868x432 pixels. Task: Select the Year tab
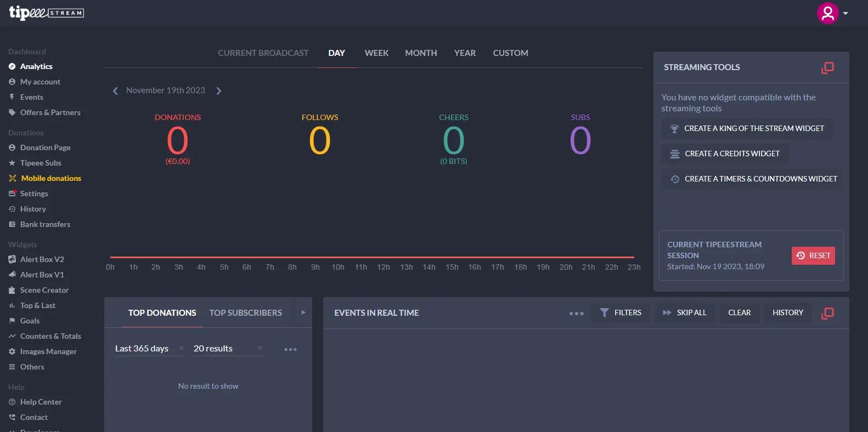click(x=465, y=53)
